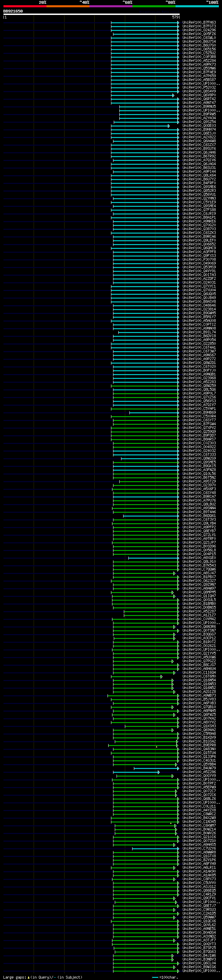Click the query end position 579
222x980 pixels.
tap(175, 17)
